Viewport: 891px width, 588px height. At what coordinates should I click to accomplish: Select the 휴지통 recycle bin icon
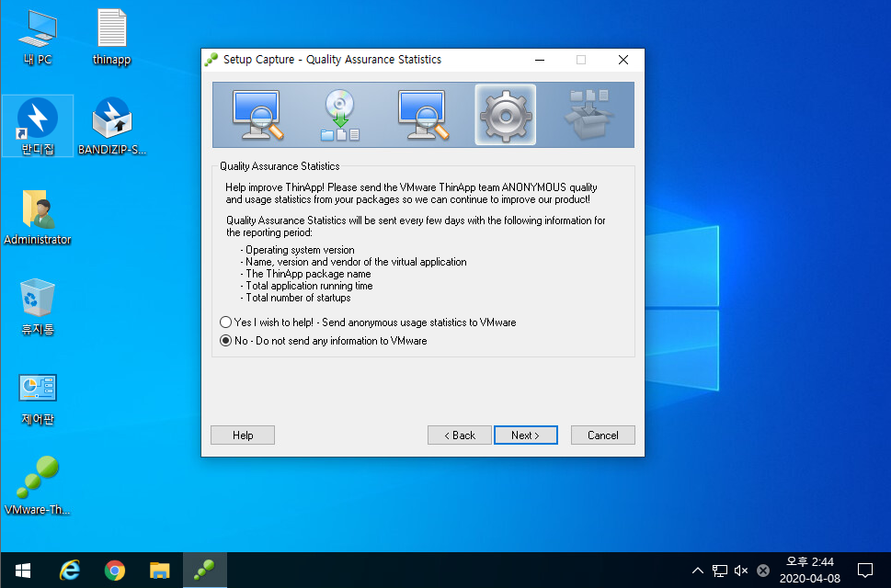point(38,307)
